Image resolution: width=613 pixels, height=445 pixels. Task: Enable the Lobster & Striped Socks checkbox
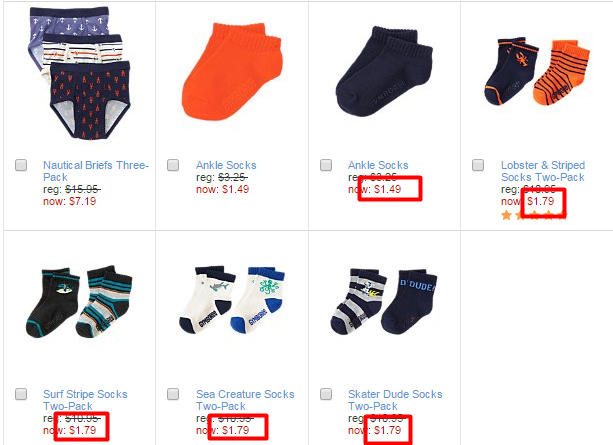[478, 165]
